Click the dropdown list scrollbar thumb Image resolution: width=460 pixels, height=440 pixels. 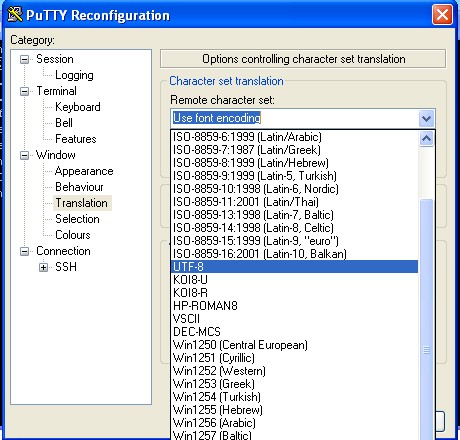pos(426,320)
